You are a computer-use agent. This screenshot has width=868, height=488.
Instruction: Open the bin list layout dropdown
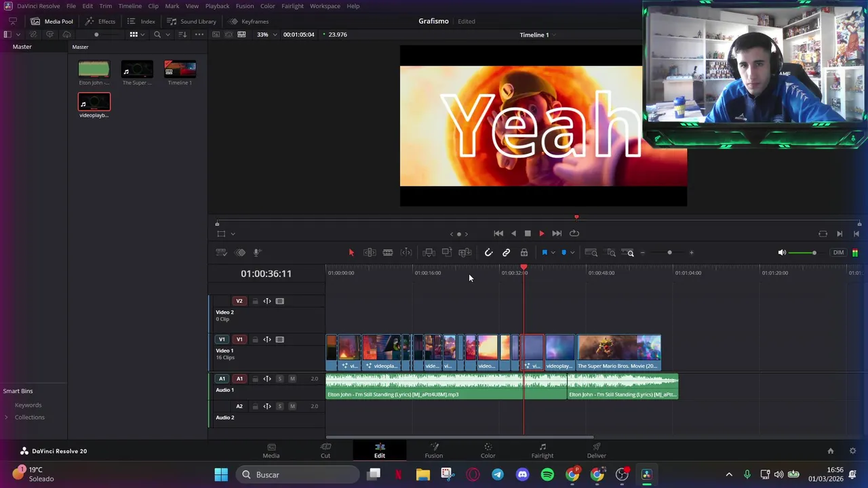click(18, 35)
